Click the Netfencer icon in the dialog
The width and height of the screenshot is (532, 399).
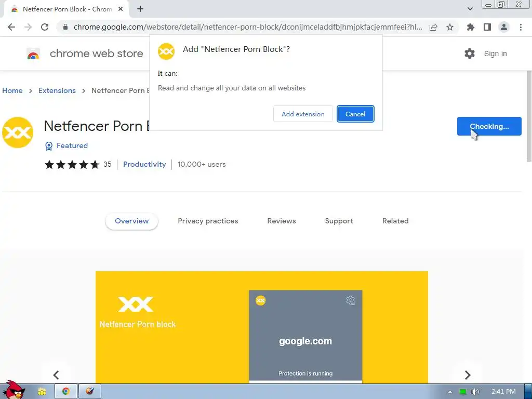[x=166, y=51]
